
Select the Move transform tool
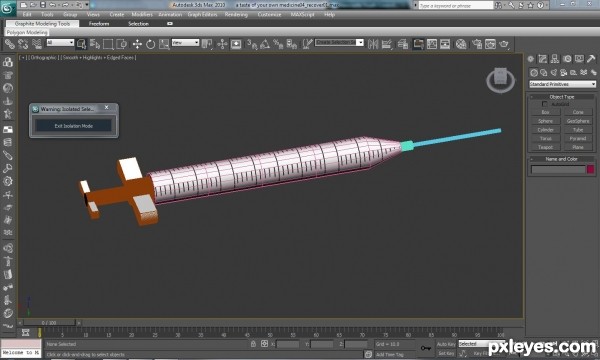click(137, 44)
